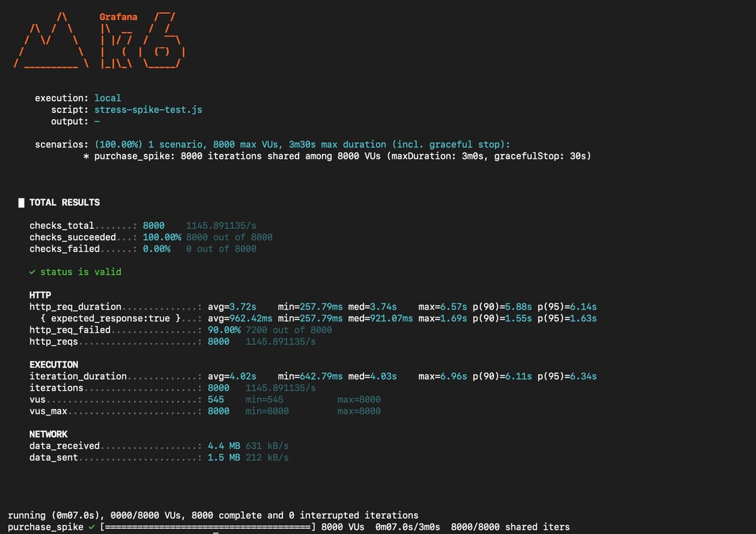Image resolution: width=756 pixels, height=534 pixels.
Task: Click 'p(95)=6.34s' in iteration_duration row
Action: point(567,376)
